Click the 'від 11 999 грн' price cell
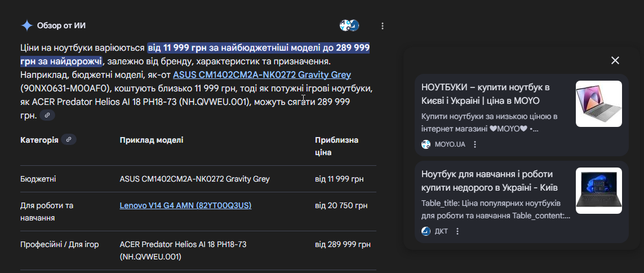 [x=339, y=179]
